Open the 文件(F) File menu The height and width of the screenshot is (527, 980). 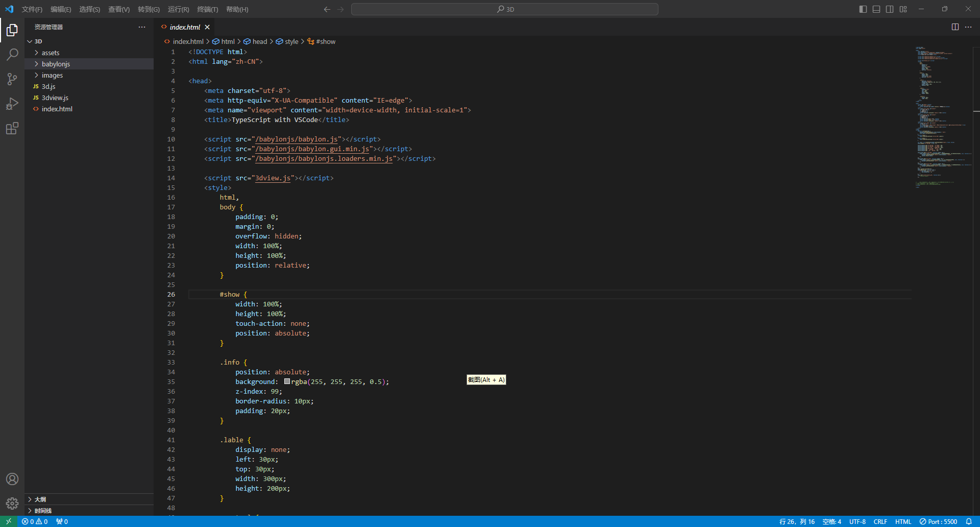[x=32, y=9]
